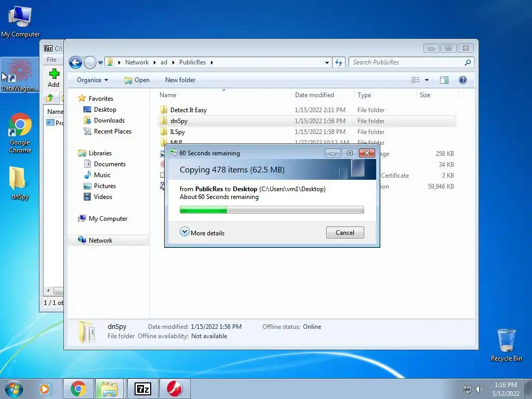Click 'ad' segment in address bar
The height and width of the screenshot is (399, 532).
point(164,62)
